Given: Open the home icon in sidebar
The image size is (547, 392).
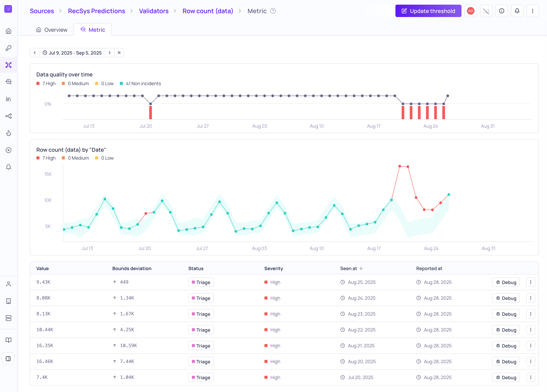Looking at the screenshot, I should [x=9, y=31].
